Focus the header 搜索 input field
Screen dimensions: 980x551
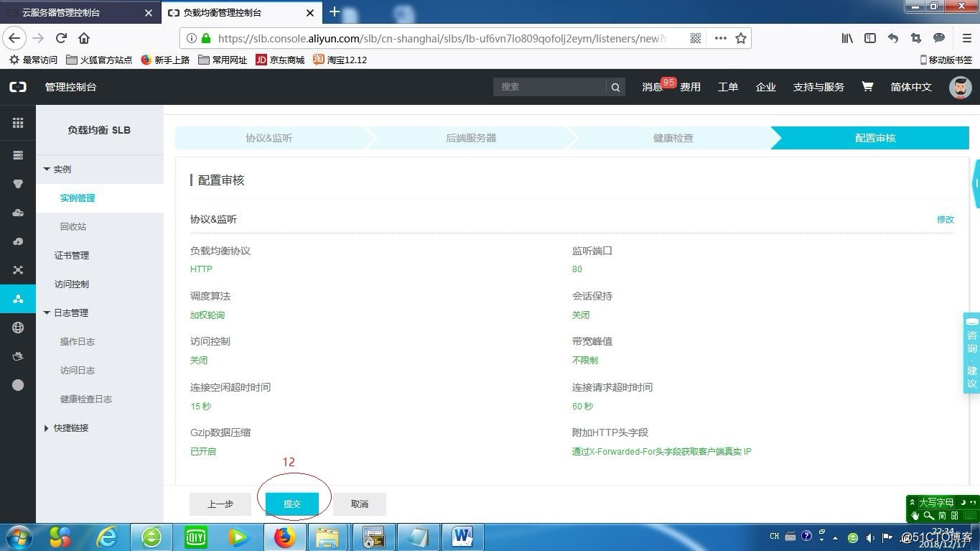click(550, 87)
